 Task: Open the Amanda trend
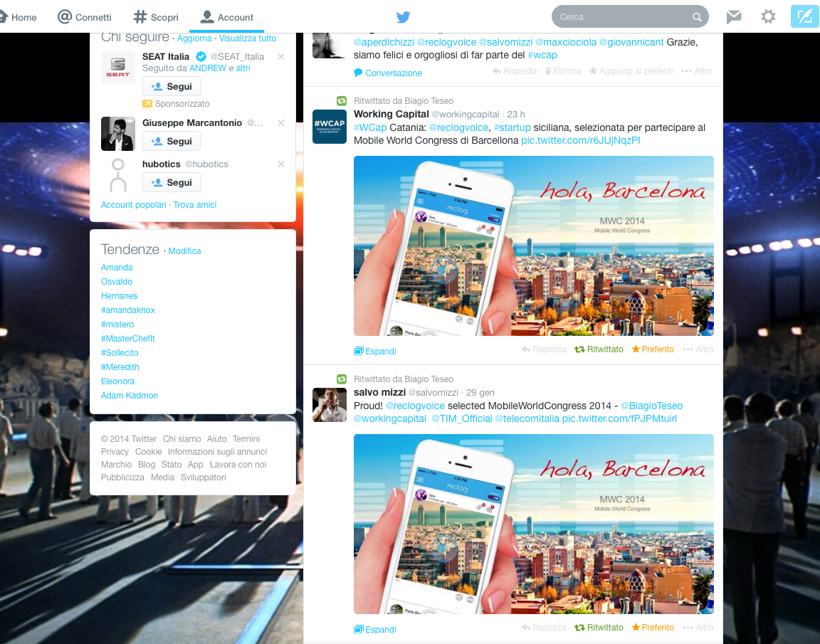[x=117, y=267]
